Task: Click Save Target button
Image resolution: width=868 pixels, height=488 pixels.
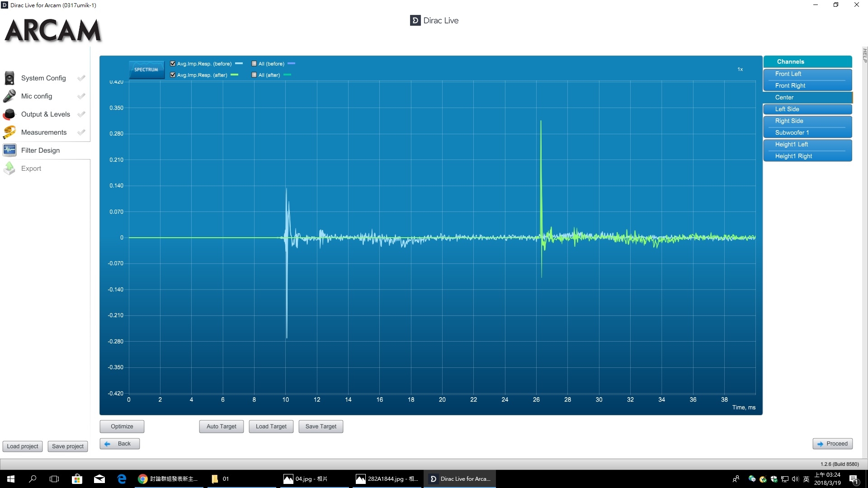Action: 321,427
